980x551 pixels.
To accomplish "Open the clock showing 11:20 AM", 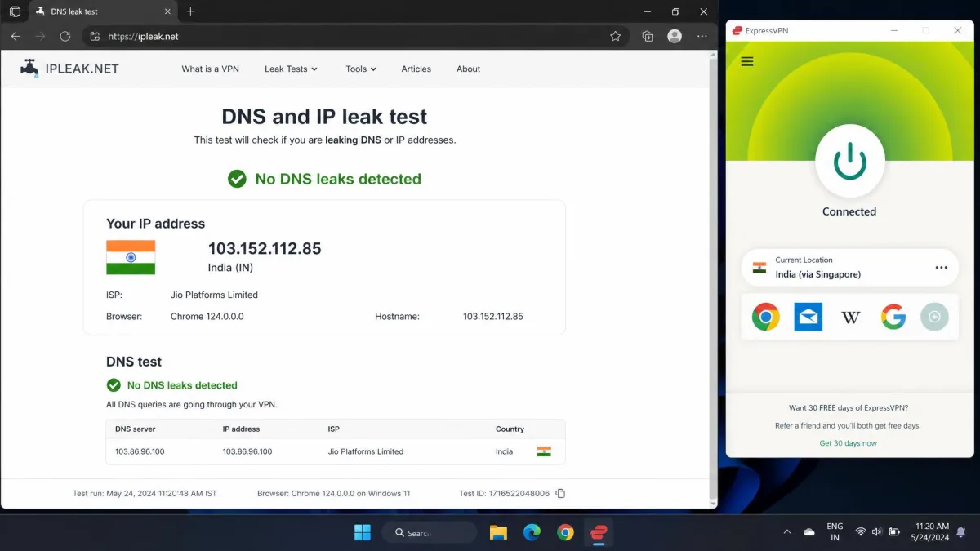I will [930, 532].
